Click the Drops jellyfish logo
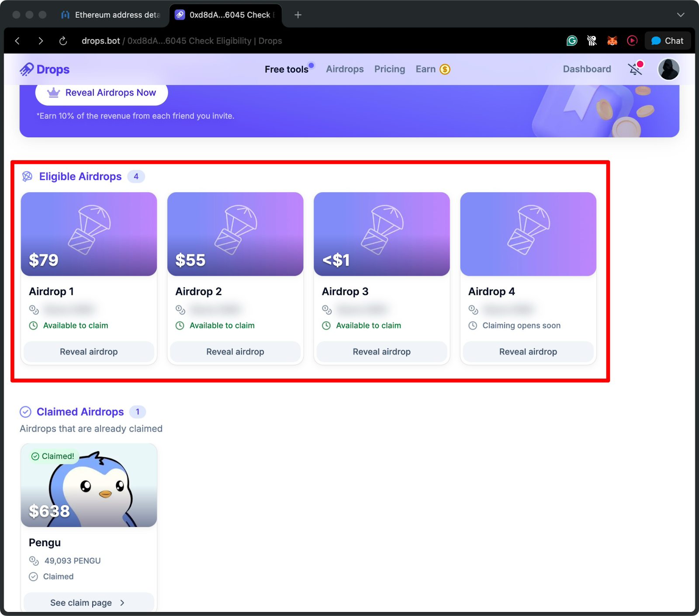699x616 pixels. click(x=27, y=69)
